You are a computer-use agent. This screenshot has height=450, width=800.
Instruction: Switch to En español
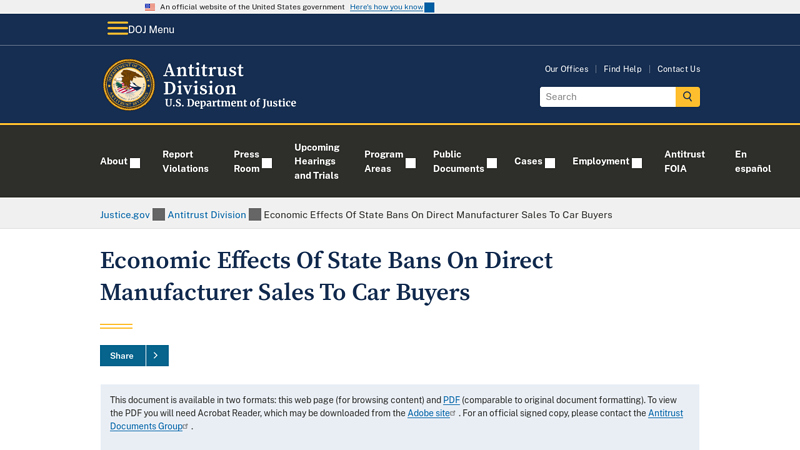(753, 161)
